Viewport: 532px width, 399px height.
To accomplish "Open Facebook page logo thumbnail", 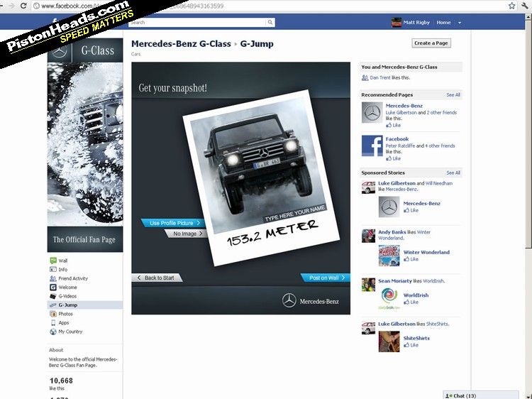I will (x=372, y=146).
